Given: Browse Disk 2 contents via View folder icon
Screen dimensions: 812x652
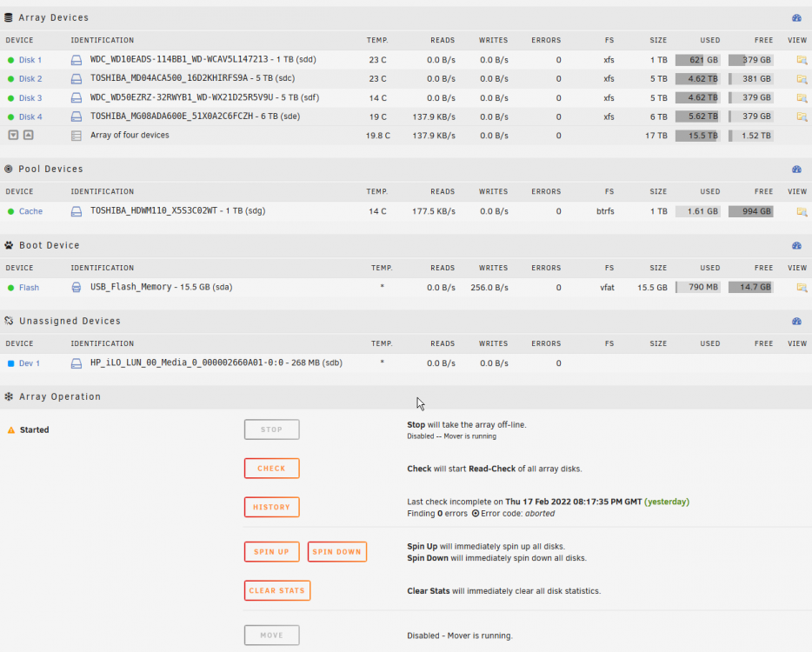Looking at the screenshot, I should click(x=802, y=79).
